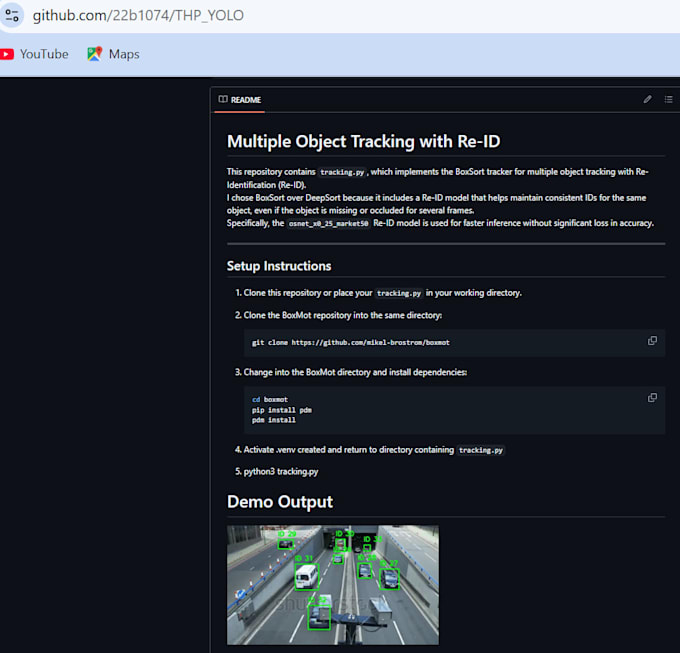Click the 'pip install pdm' code line
Screen dimensions: 680x653
281,410
